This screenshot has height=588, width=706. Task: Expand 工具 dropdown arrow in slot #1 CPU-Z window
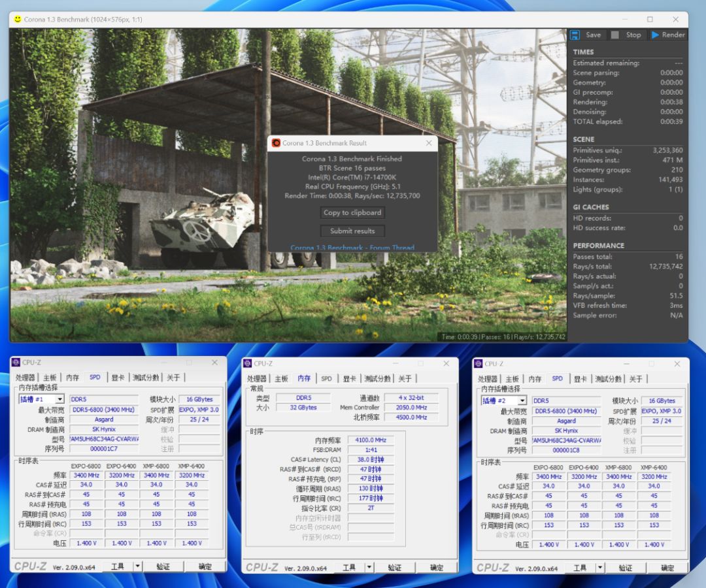pos(138,566)
